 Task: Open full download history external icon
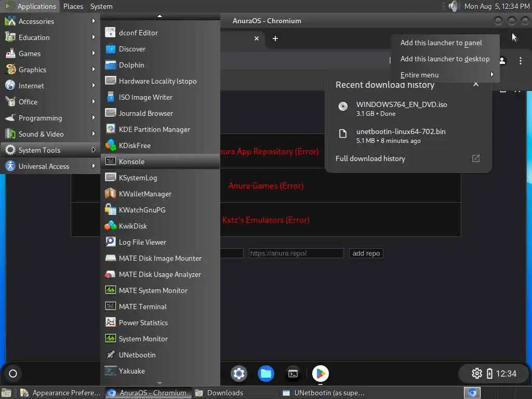coord(476,158)
